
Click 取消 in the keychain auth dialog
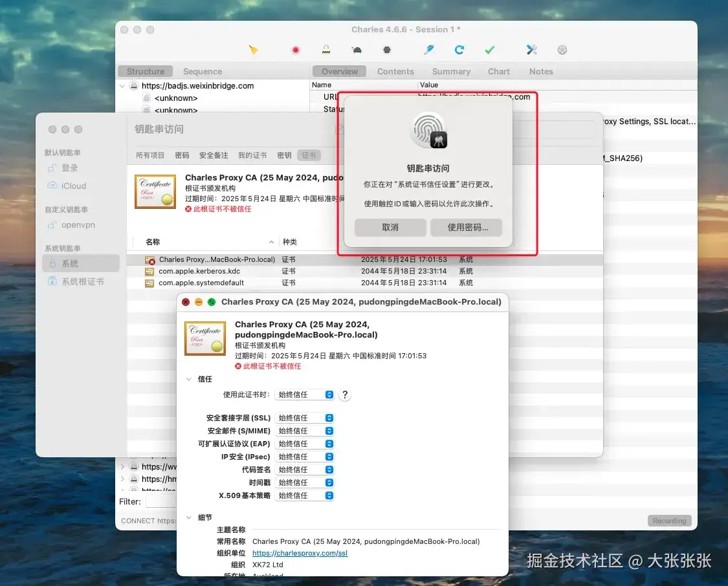(x=390, y=227)
